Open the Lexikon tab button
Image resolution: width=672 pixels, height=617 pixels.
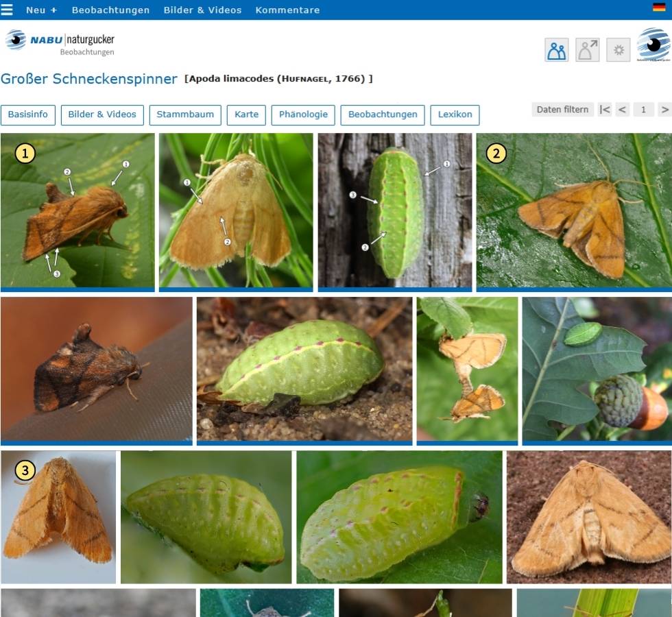455,115
